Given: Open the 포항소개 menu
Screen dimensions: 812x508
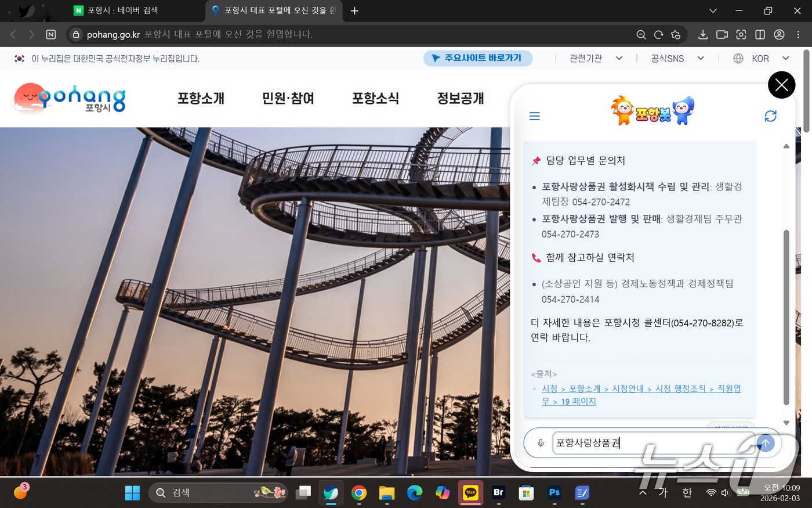Looking at the screenshot, I should tap(200, 99).
